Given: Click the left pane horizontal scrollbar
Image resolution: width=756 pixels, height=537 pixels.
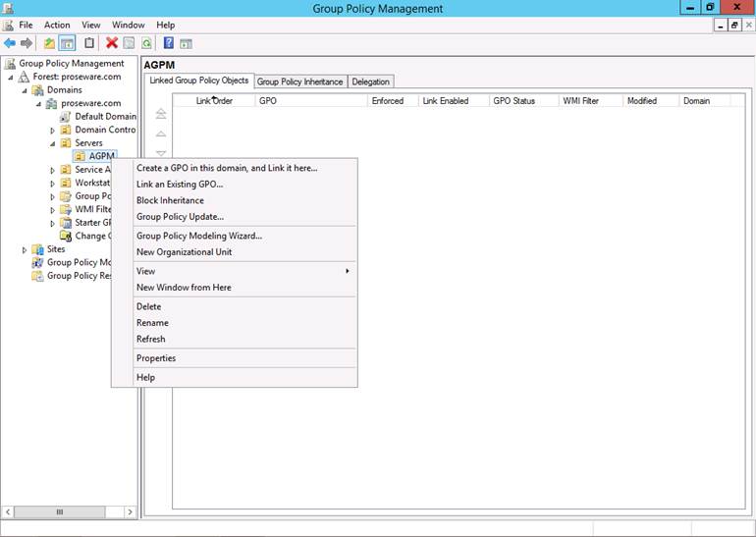Looking at the screenshot, I should 69,511.
